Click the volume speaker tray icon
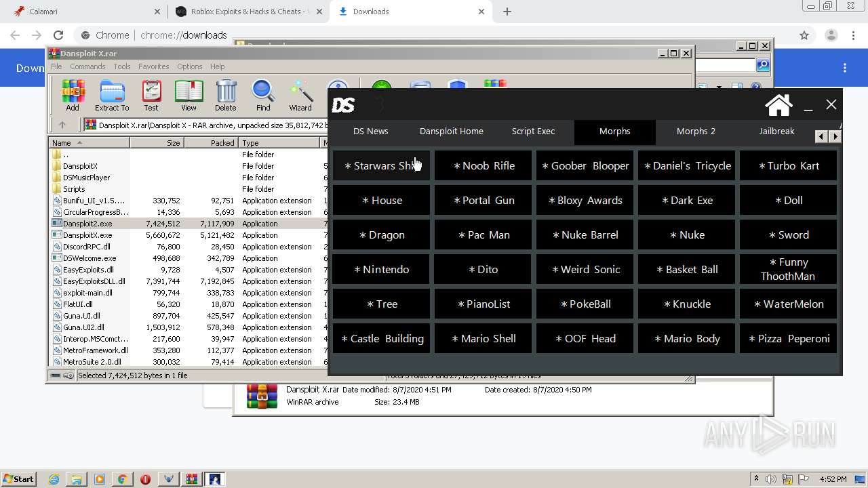Image resolution: width=868 pixels, height=488 pixels. (x=771, y=479)
